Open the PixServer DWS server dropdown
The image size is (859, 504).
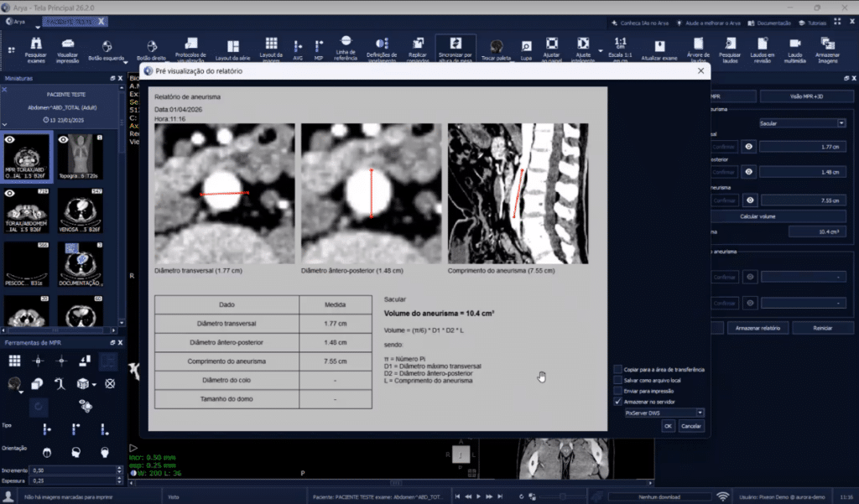pos(700,413)
